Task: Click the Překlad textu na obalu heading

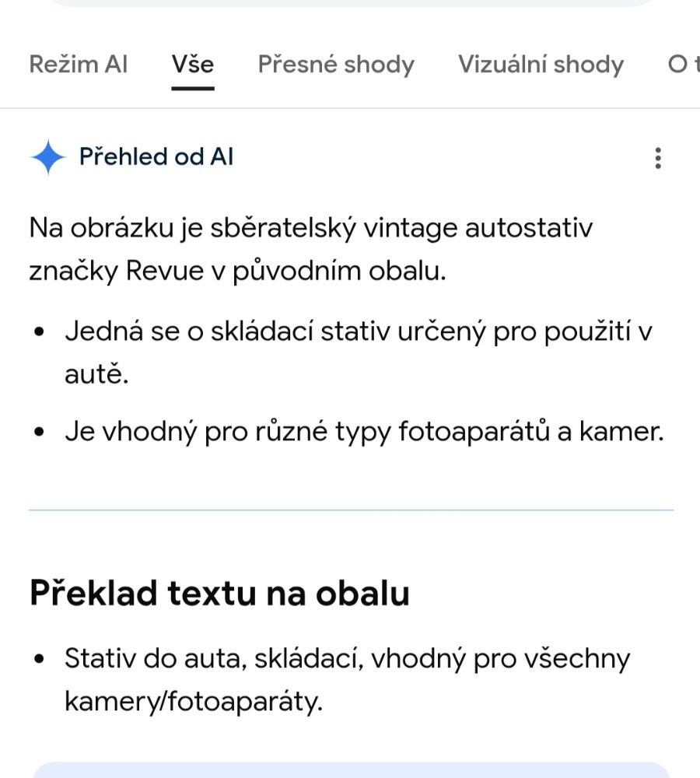Action: coord(219,594)
